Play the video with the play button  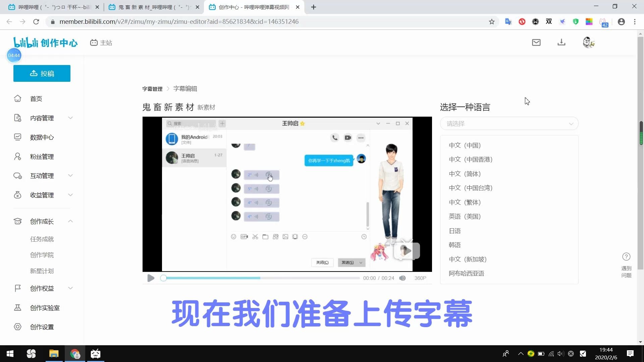[x=151, y=278]
